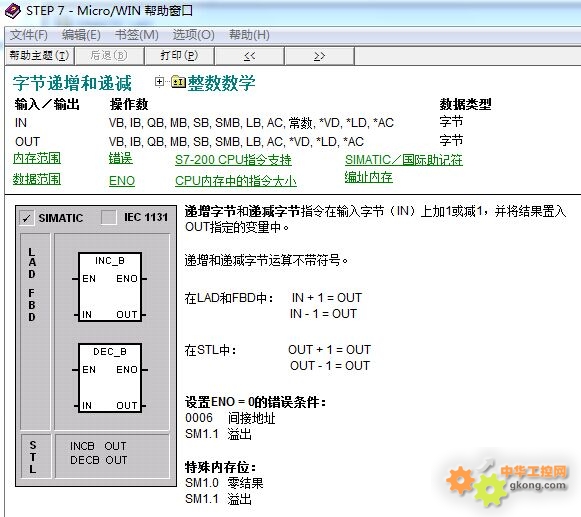Click the 递增和递减字节运算不带符号 sentence
This screenshot has height=517, width=581.
click(266, 260)
